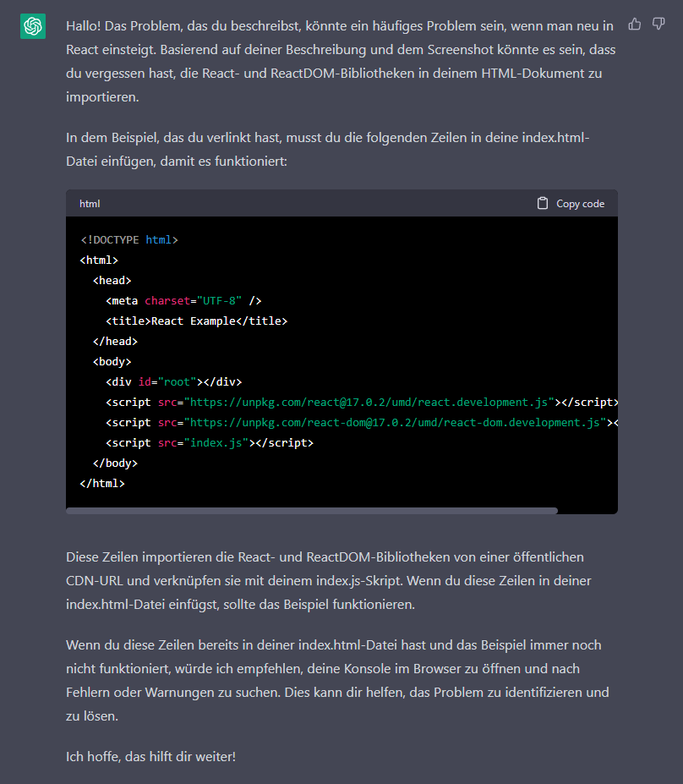Click the paragraph starting 'Wenn du diese Zeilen bereits'
683x784 pixels.
click(337, 681)
